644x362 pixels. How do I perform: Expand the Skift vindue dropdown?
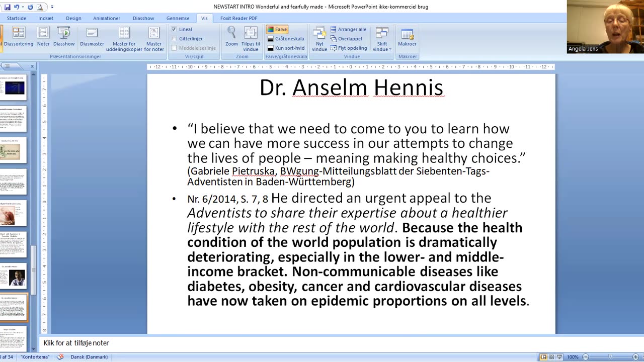tap(382, 39)
